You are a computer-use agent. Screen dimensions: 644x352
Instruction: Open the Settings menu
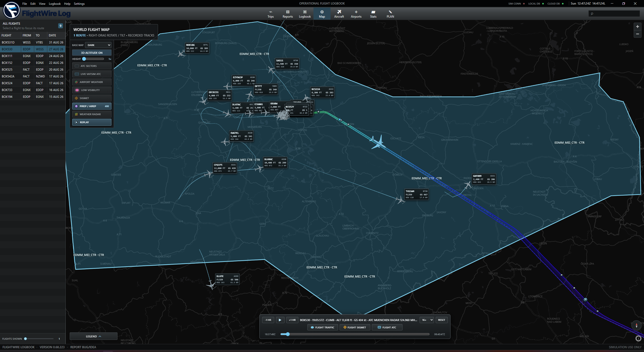coord(79,4)
